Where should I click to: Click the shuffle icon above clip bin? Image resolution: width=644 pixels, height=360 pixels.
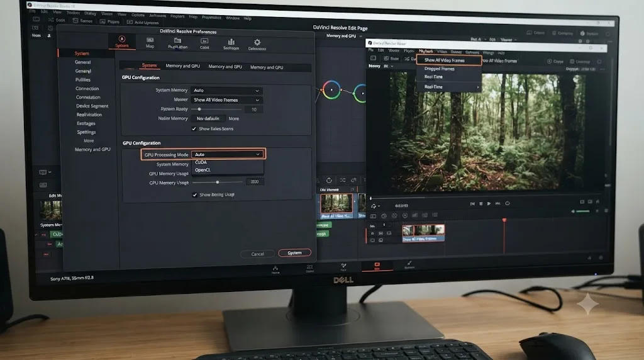point(343,180)
